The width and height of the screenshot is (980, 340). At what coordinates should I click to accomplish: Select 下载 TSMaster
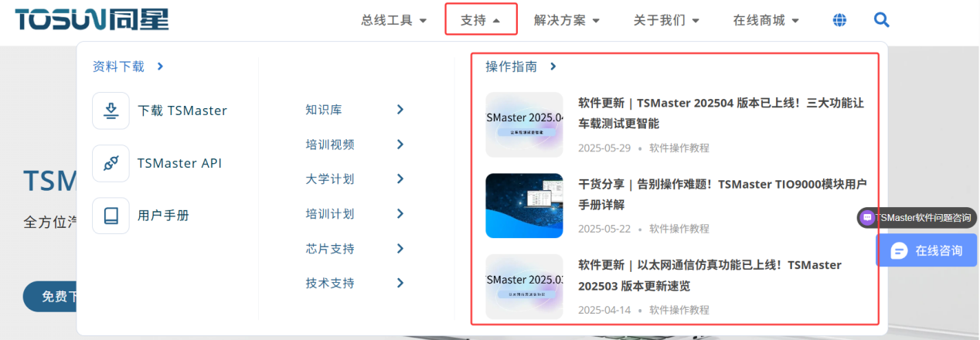[x=182, y=110]
